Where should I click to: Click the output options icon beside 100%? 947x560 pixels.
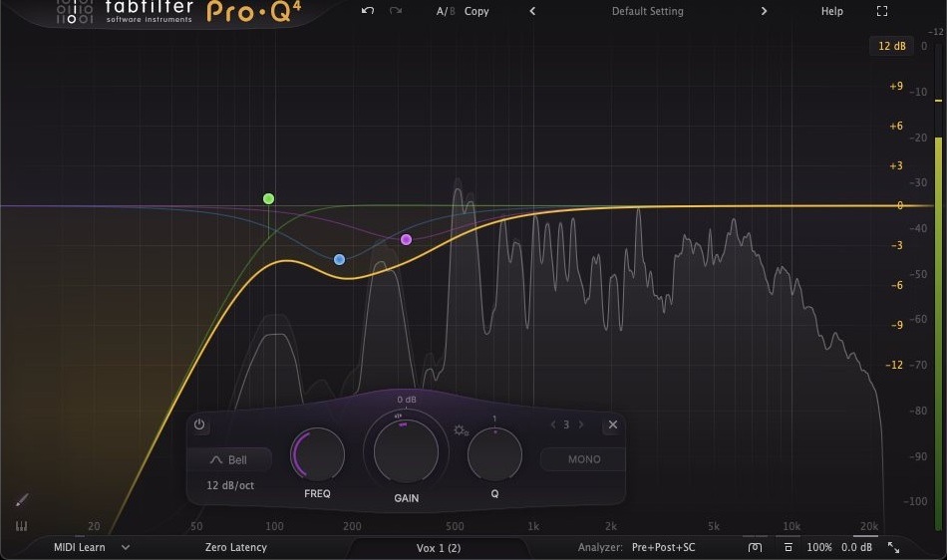788,547
